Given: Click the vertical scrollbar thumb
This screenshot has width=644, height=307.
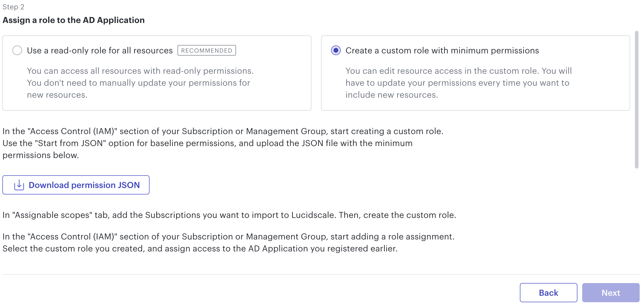Looking at the screenshot, I should point(637,100).
